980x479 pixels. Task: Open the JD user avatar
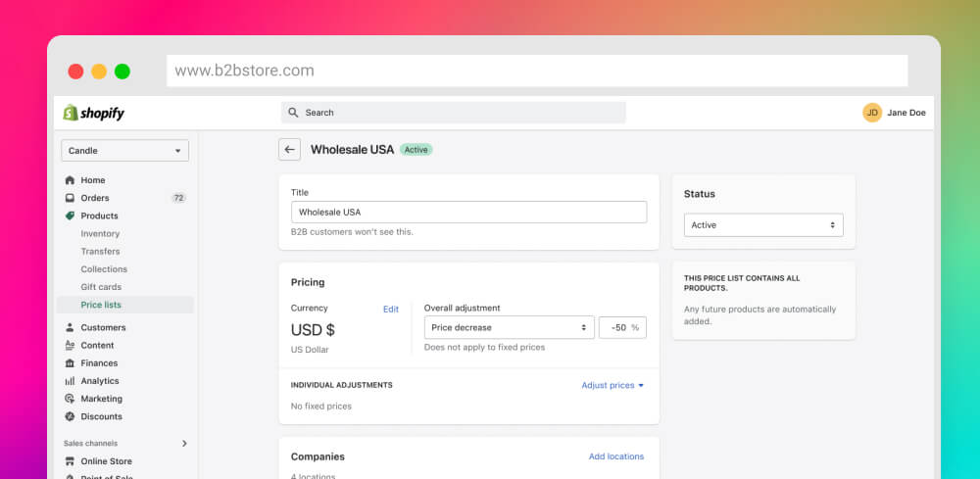[x=872, y=113]
